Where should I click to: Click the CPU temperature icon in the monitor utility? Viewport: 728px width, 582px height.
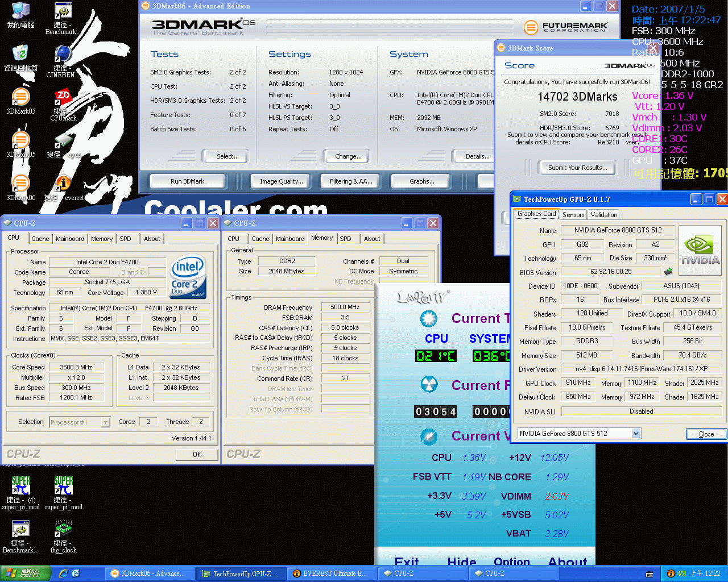[428, 318]
